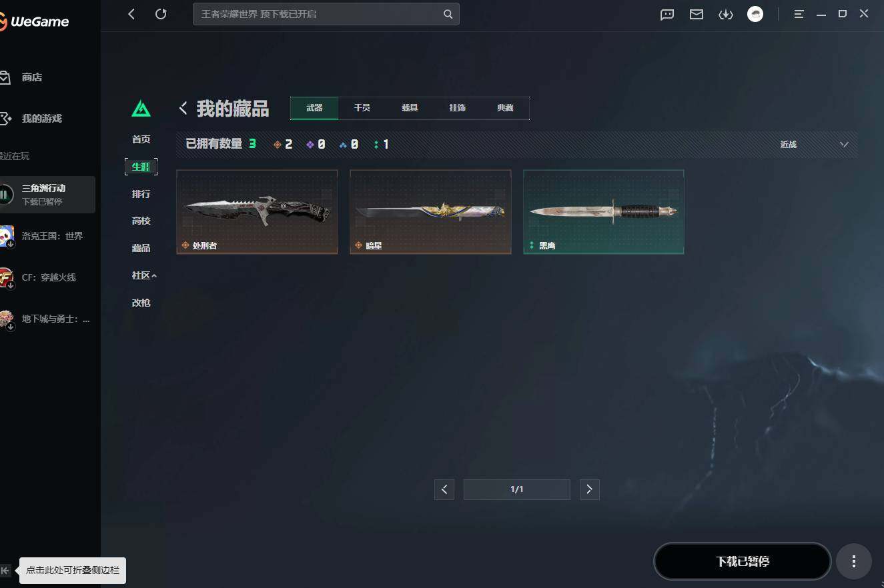The height and width of the screenshot is (588, 884).
Task: Open the 处刑者 knife card
Action: coord(257,212)
